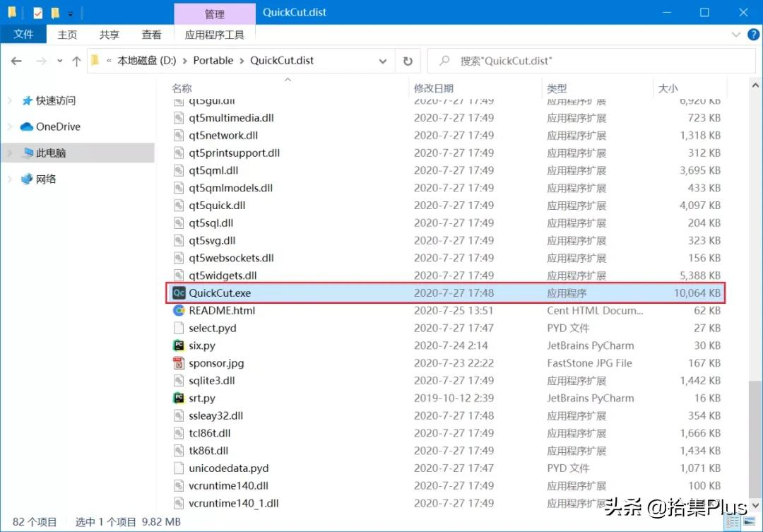Go up one folder level
763x532 pixels.
76,61
